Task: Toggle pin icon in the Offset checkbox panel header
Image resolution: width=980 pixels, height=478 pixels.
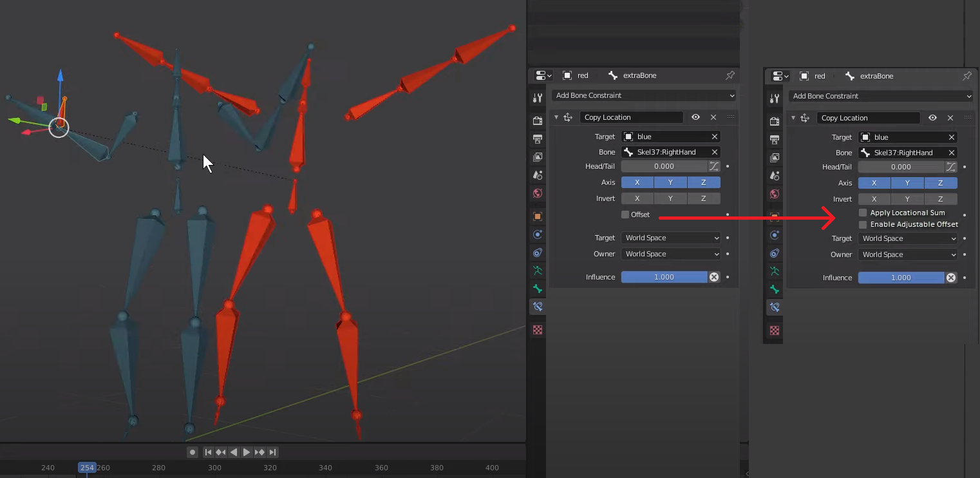Action: (730, 75)
